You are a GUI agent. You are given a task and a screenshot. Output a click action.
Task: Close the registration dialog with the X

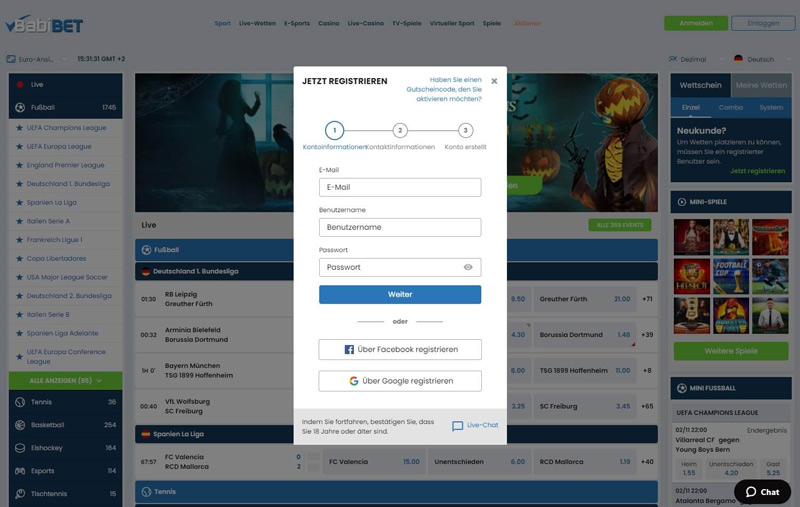tap(494, 81)
